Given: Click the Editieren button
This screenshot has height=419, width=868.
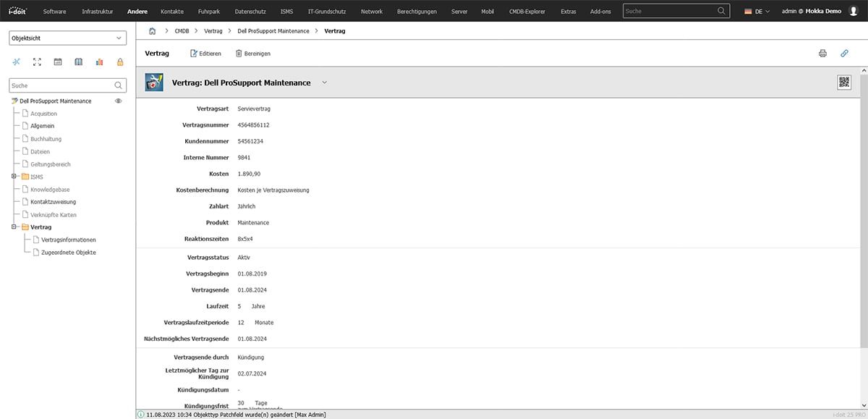Looking at the screenshot, I should [205, 54].
